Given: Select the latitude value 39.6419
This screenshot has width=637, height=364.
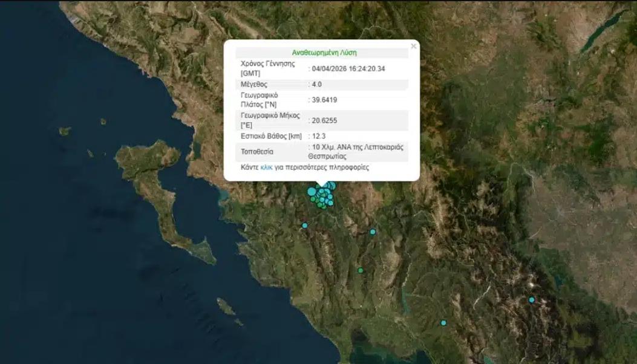Looking at the screenshot, I should point(324,100).
